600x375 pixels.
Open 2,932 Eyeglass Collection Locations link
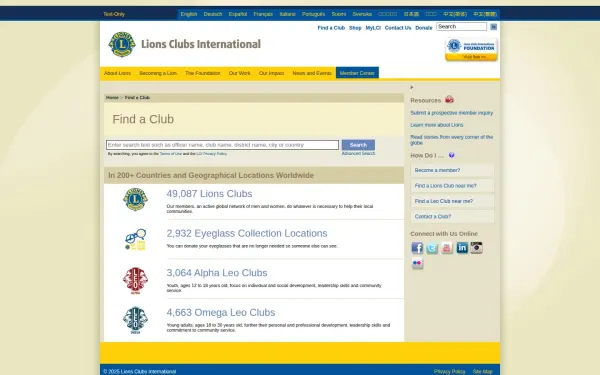247,233
